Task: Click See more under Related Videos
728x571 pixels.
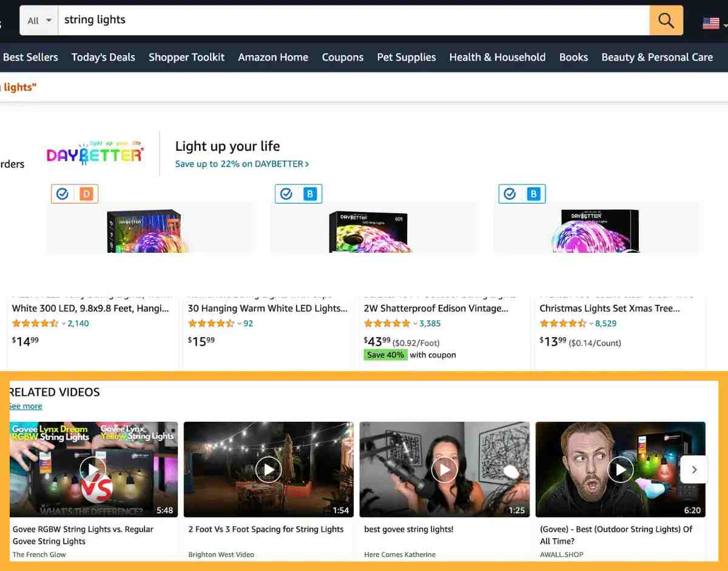Action: click(x=25, y=406)
